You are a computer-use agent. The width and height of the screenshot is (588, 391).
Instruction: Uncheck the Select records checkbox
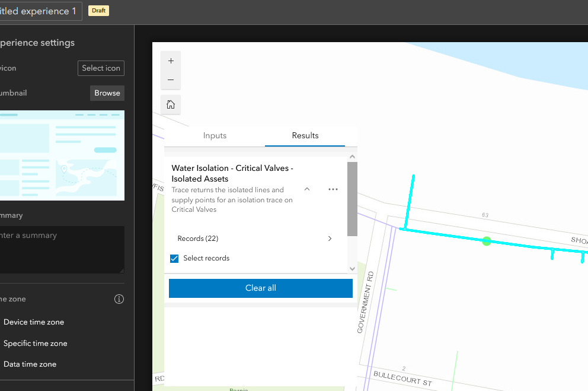[174, 258]
